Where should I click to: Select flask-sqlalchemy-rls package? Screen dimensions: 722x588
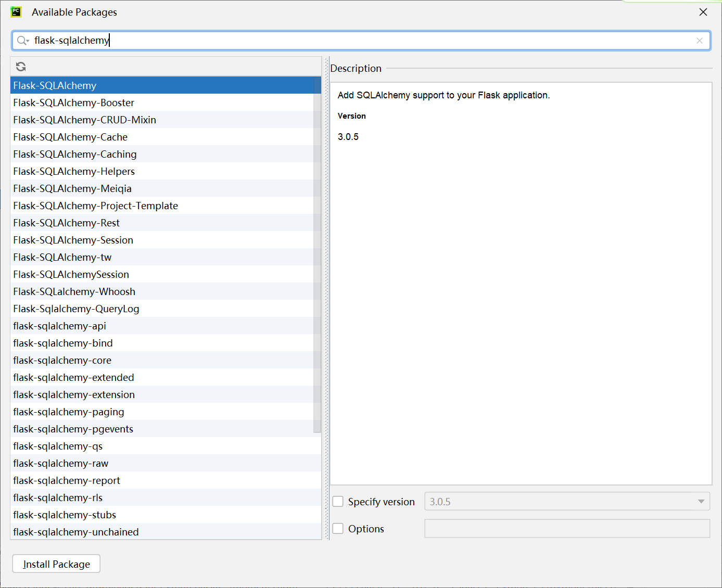[x=166, y=497]
